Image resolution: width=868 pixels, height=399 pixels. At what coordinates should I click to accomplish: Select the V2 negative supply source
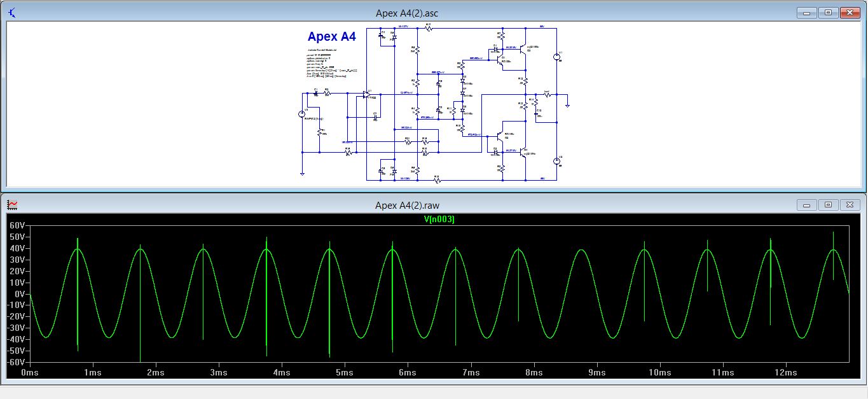coord(557,161)
